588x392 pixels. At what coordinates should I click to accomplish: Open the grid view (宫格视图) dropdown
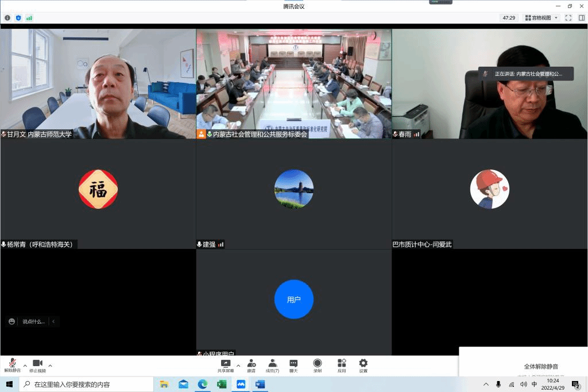click(x=541, y=18)
